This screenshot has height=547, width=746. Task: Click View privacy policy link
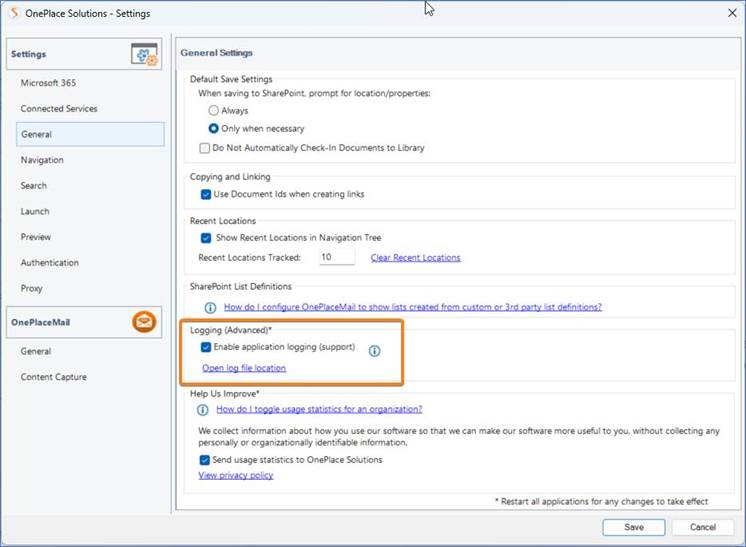coord(236,475)
